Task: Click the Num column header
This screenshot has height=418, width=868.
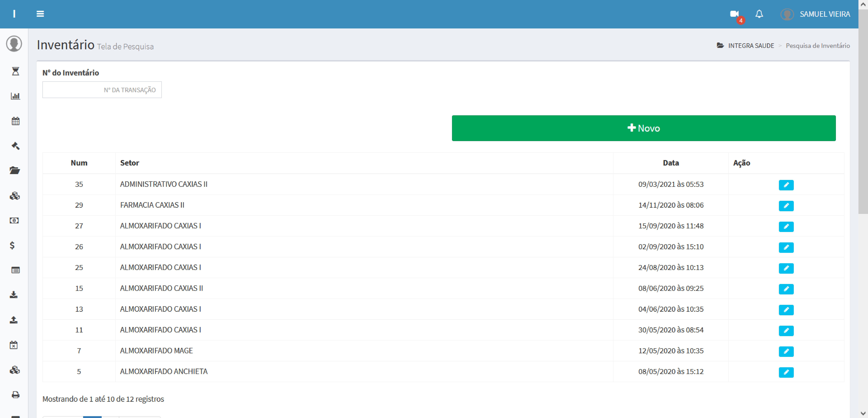Action: [79, 163]
